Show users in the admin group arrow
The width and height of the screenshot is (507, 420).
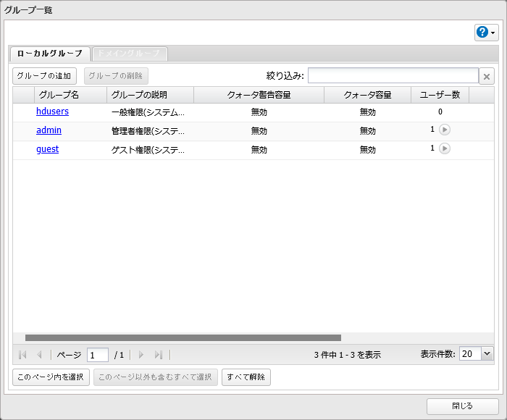click(x=445, y=130)
